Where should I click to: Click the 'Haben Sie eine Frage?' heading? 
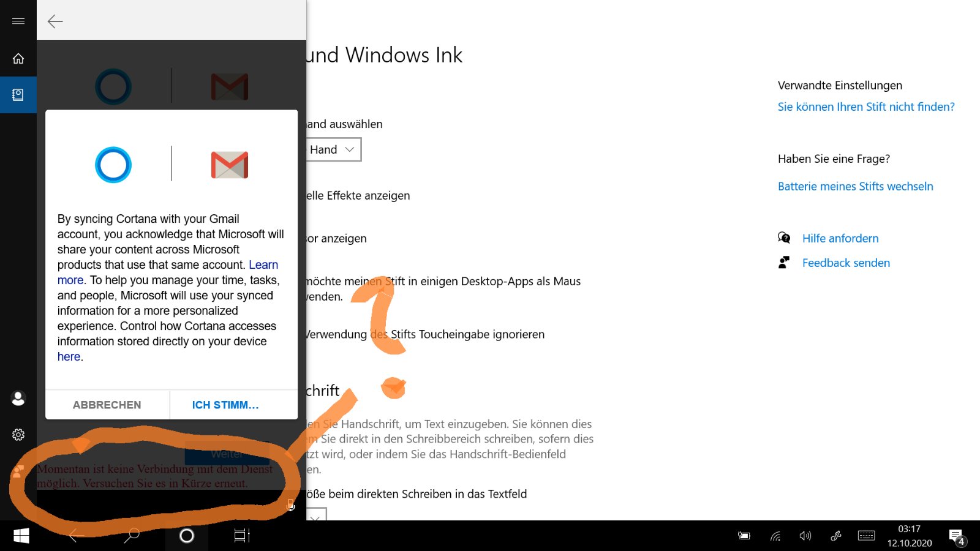tap(834, 159)
